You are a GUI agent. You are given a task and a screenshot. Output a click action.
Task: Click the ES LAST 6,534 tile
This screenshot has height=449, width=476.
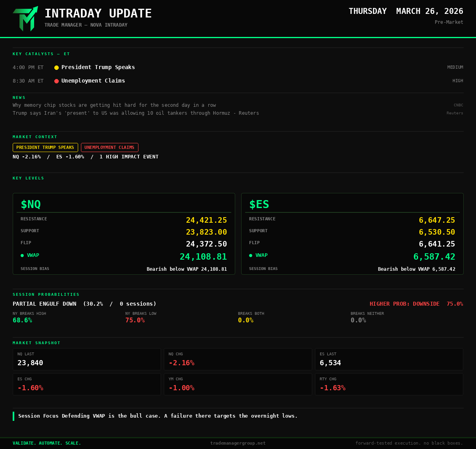click(389, 359)
